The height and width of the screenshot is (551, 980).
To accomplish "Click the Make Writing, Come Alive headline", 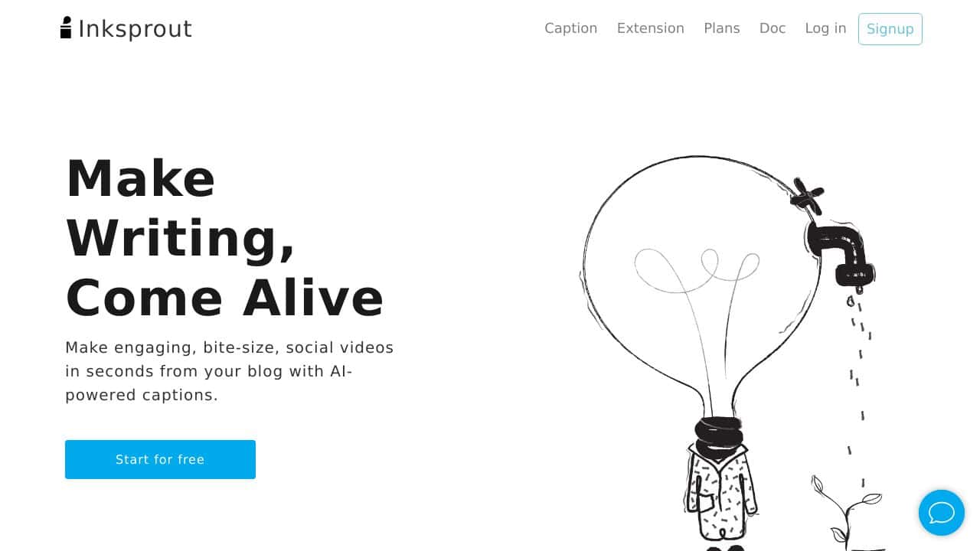I will (x=224, y=237).
